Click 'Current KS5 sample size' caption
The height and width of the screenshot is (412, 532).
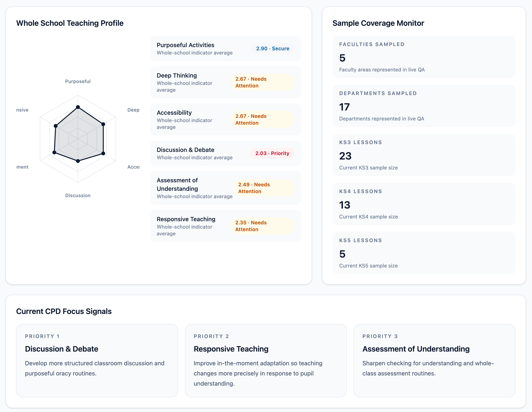[368, 266]
